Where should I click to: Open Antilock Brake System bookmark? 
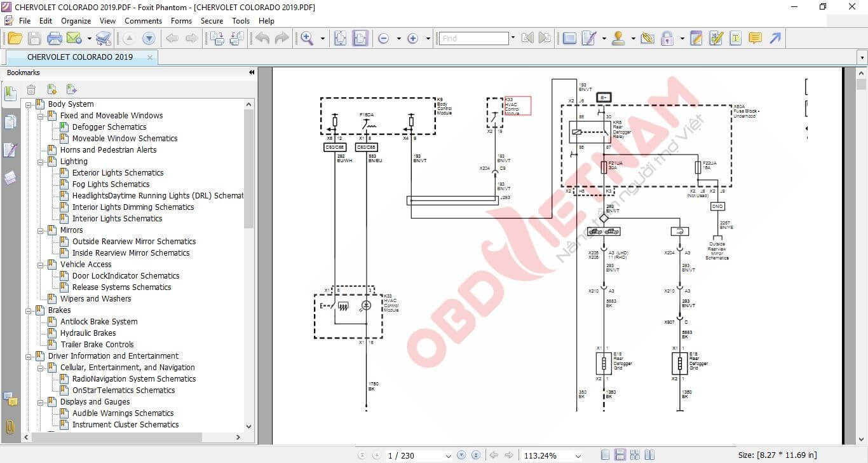(x=99, y=322)
